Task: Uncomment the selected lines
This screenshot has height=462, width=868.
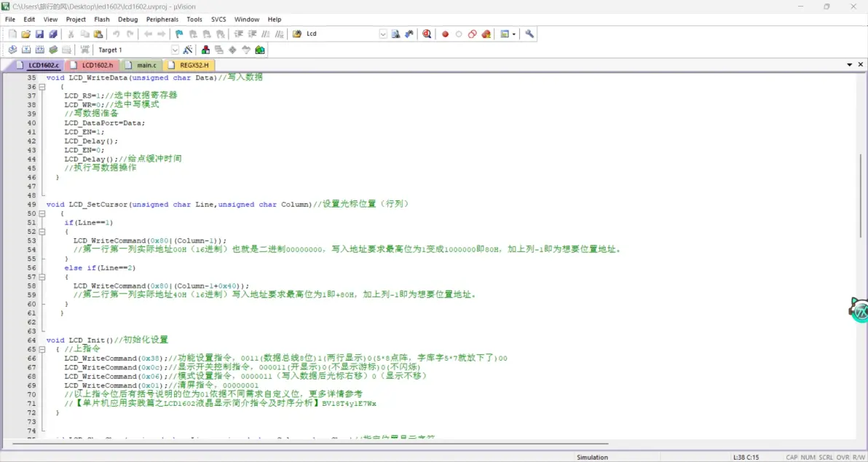Action: point(280,34)
